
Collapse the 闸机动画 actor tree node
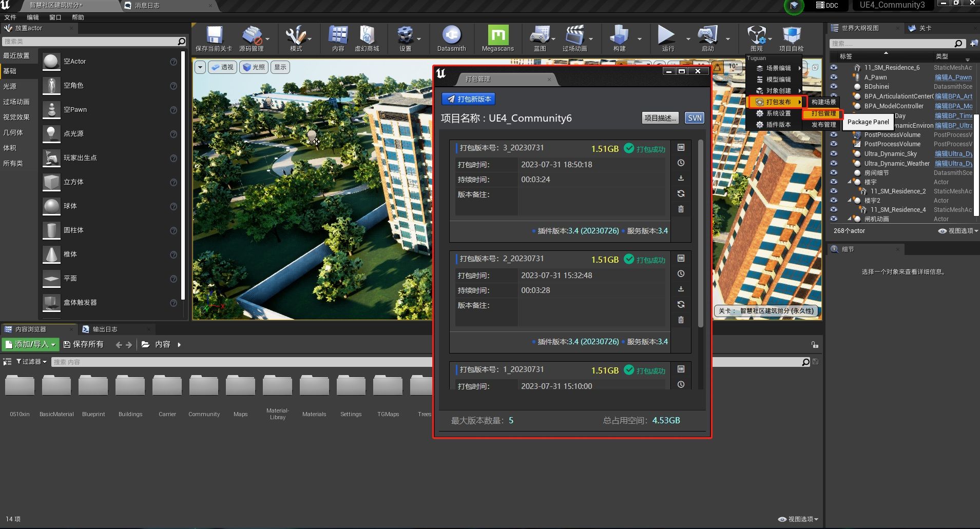point(850,219)
